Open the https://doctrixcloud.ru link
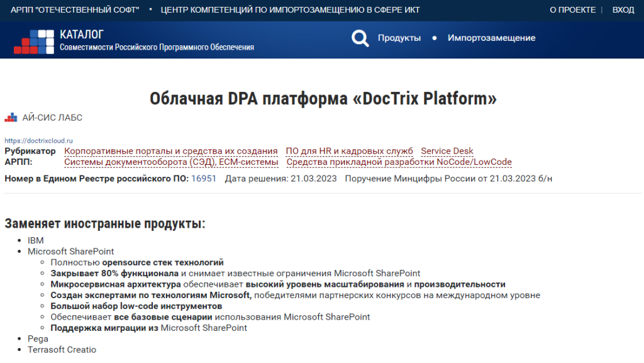Viewport: 644px width, 363px height. 38,140
